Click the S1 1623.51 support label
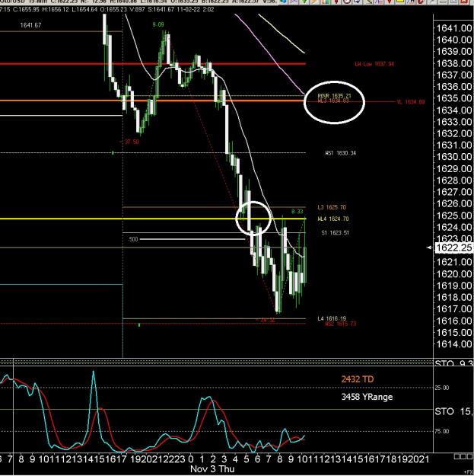 pyautogui.click(x=335, y=233)
